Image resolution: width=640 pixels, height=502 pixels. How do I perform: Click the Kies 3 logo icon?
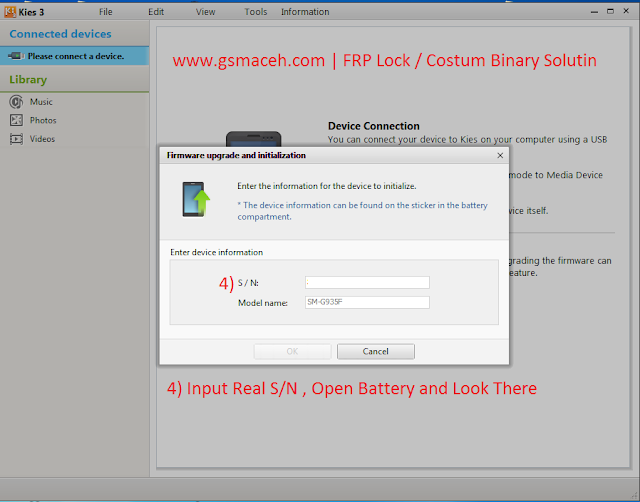[x=10, y=12]
